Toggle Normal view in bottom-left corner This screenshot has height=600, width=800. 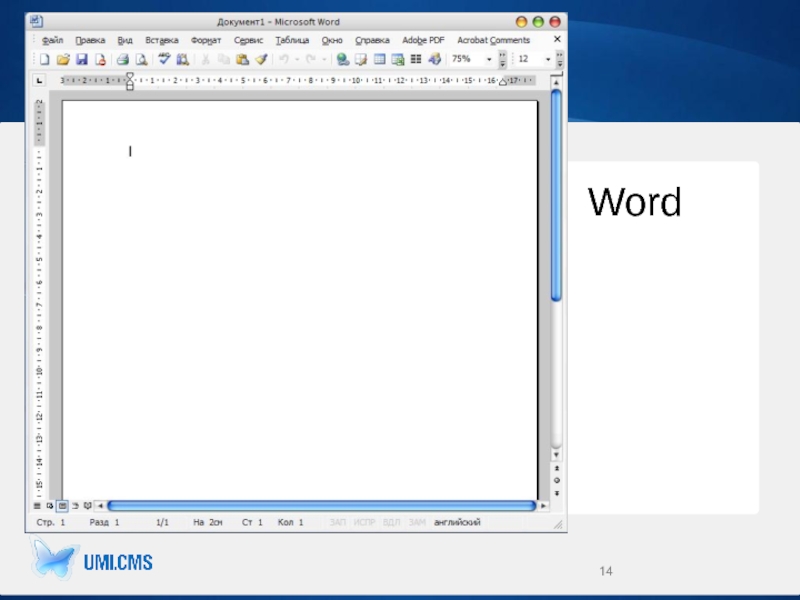point(38,506)
